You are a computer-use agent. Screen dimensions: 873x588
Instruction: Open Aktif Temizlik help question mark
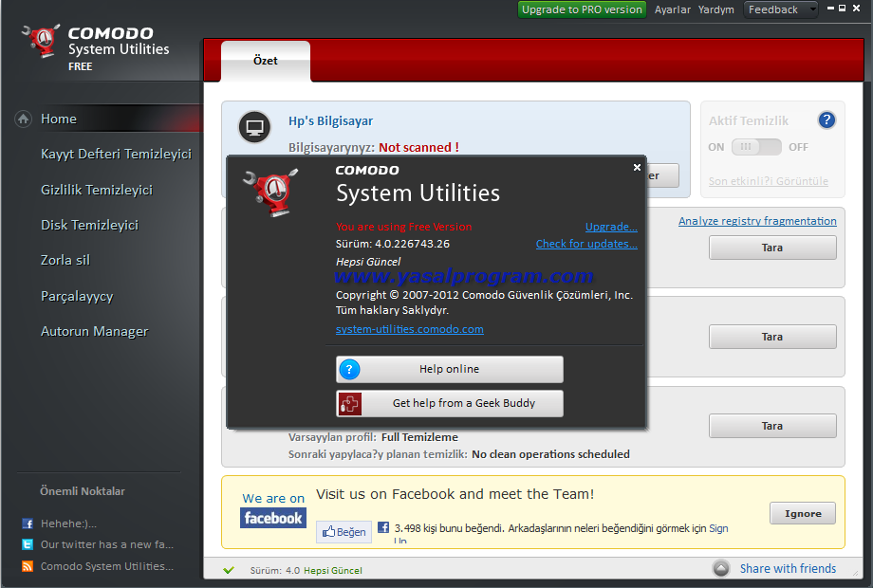coord(827,119)
